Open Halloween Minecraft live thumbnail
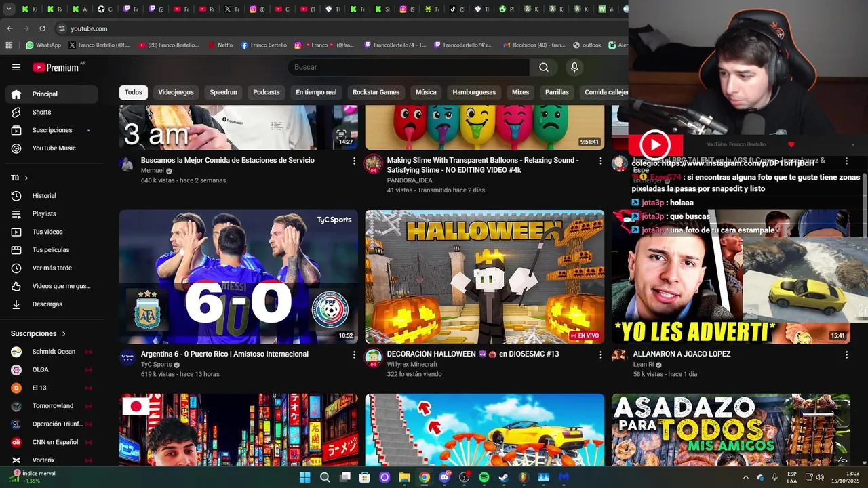 coord(485,277)
